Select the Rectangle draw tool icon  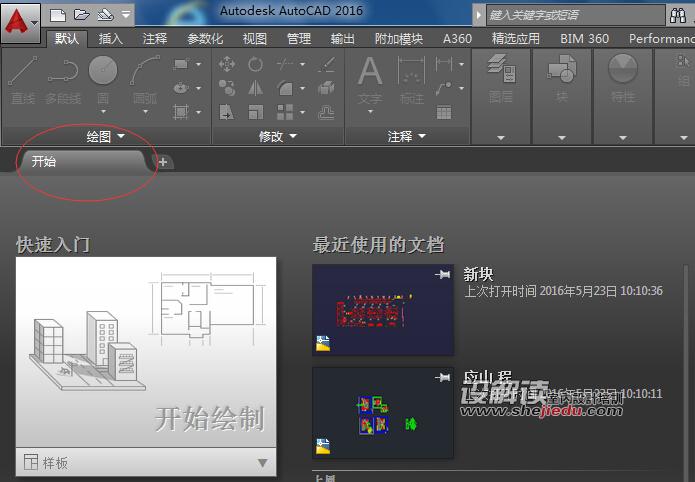point(181,65)
